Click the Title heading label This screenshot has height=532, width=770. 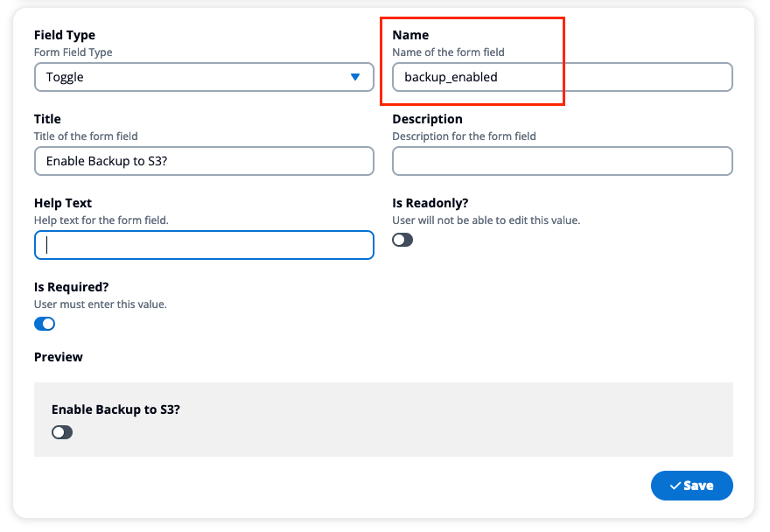point(47,119)
